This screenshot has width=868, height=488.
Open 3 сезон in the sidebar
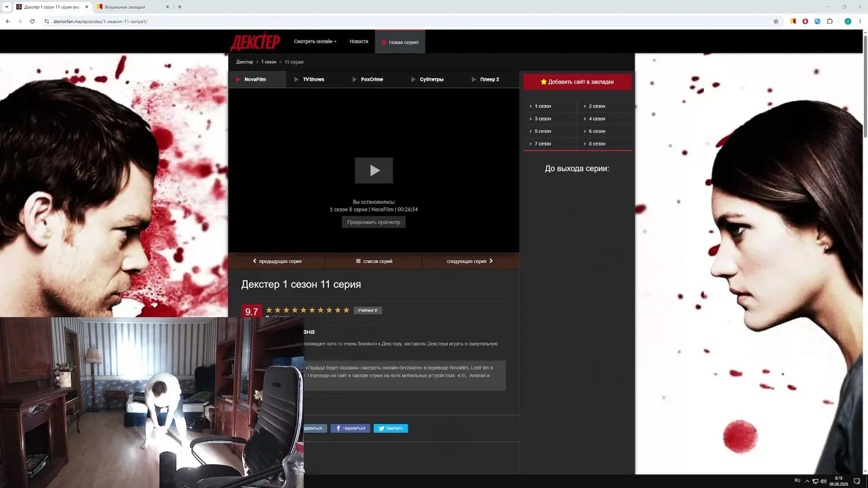[542, 119]
